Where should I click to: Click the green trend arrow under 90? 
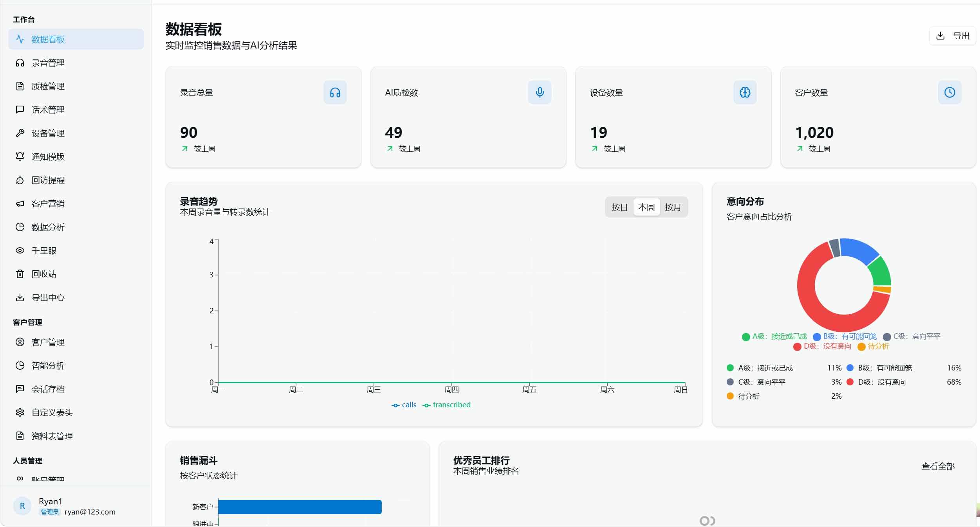[185, 149]
